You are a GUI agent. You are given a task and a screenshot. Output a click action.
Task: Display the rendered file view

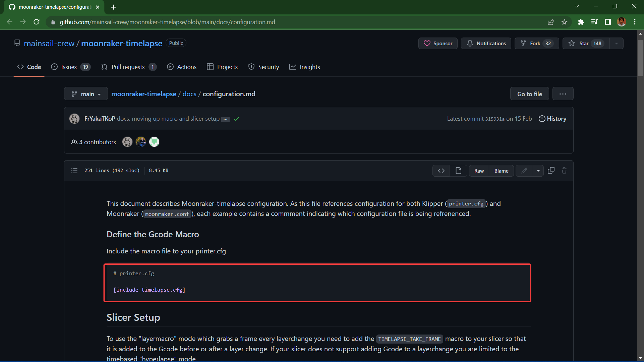458,171
